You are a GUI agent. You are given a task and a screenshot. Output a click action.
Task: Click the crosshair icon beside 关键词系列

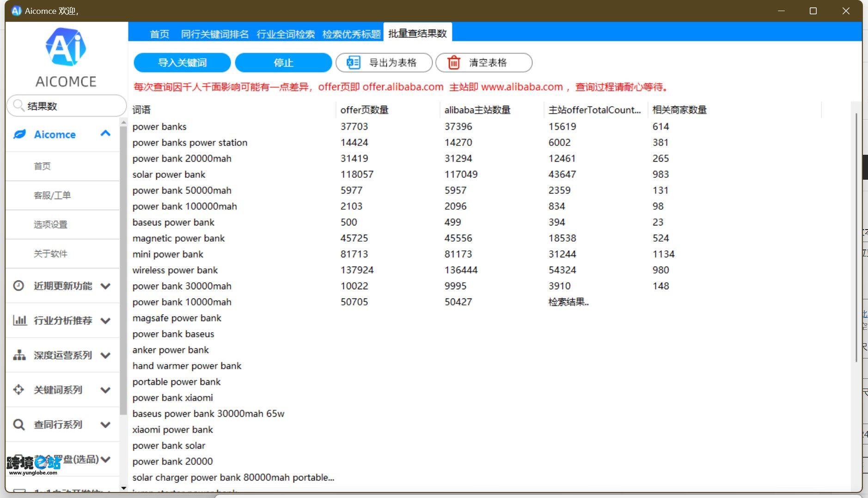point(18,389)
